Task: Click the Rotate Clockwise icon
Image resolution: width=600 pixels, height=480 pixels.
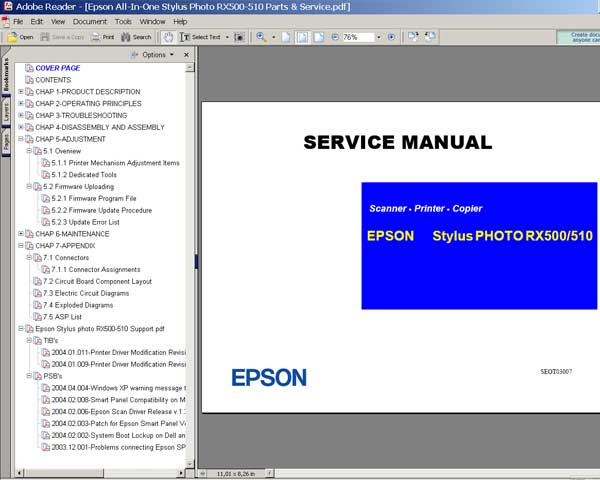Action: click(413, 37)
